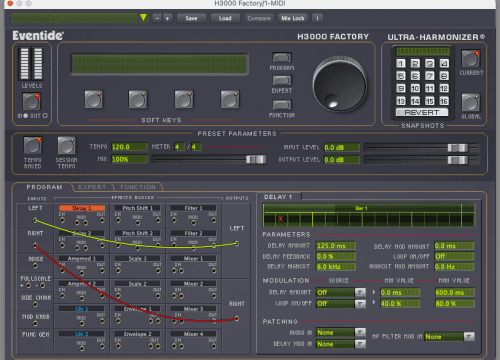The image size is (500, 360).
Task: Open the HP Filter Mod In dropdown
Action: 469,336
